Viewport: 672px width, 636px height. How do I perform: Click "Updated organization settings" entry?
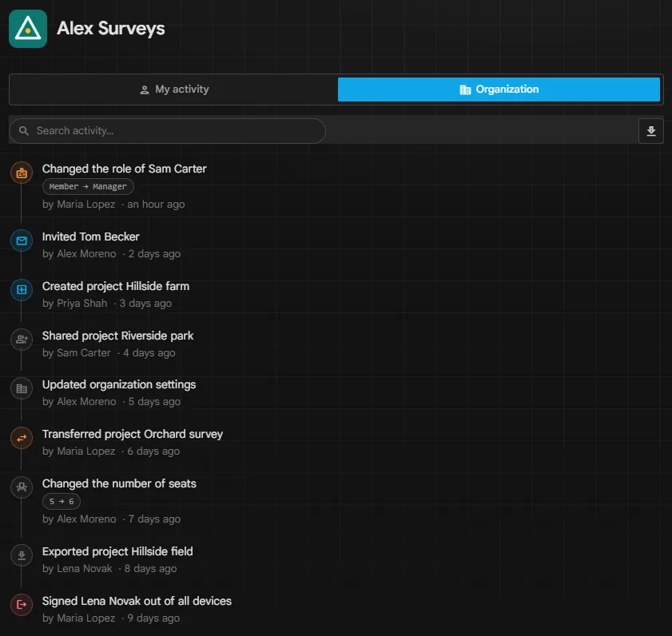click(119, 384)
